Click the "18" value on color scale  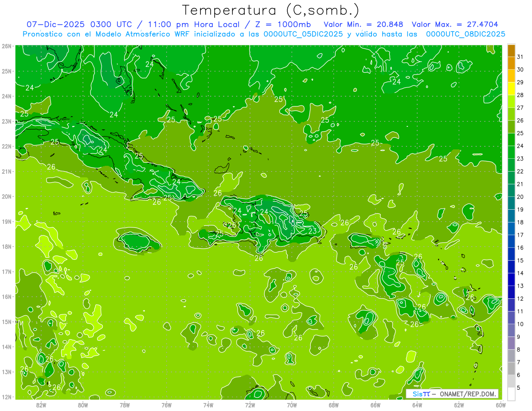pyautogui.click(x=520, y=222)
